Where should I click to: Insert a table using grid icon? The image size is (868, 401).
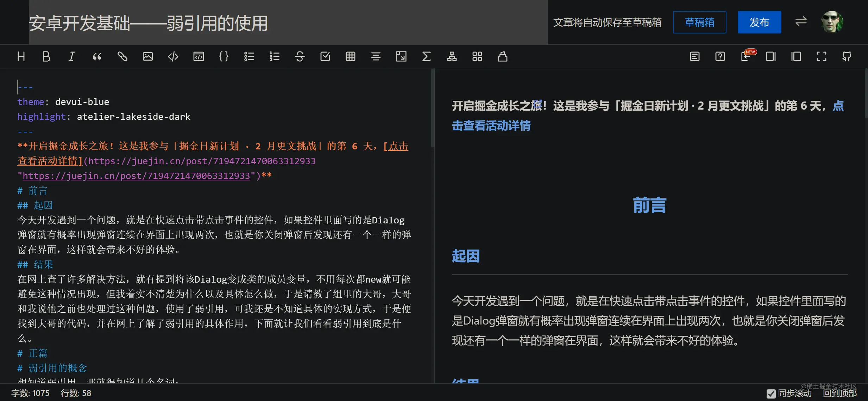click(350, 56)
